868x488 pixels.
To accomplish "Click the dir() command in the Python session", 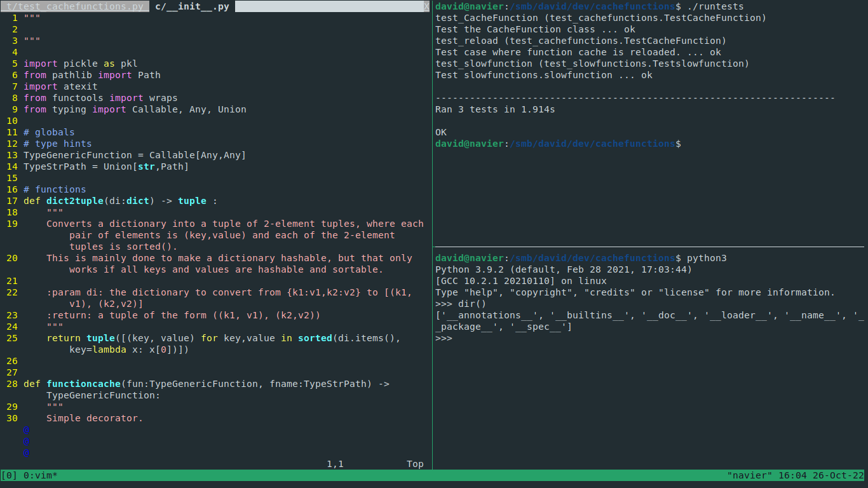I will pyautogui.click(x=471, y=304).
